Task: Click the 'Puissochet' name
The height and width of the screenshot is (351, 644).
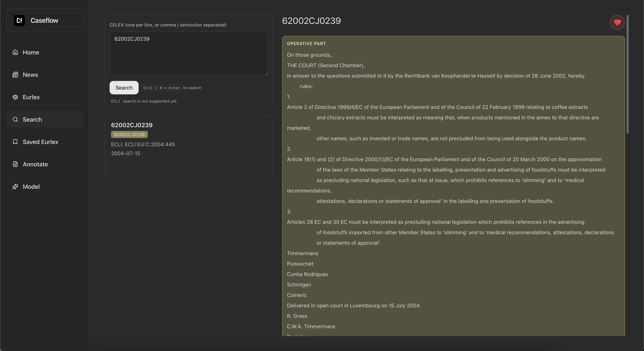Action: (300, 264)
